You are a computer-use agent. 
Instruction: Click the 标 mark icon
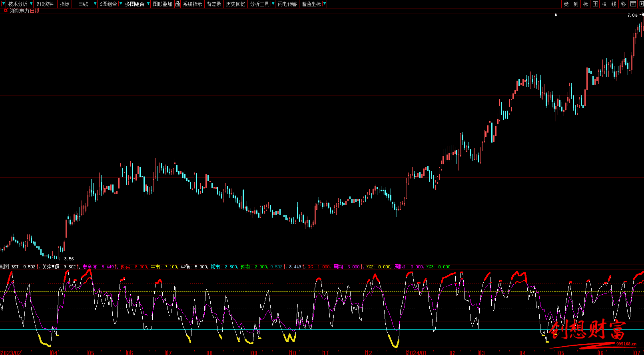(x=585, y=4)
